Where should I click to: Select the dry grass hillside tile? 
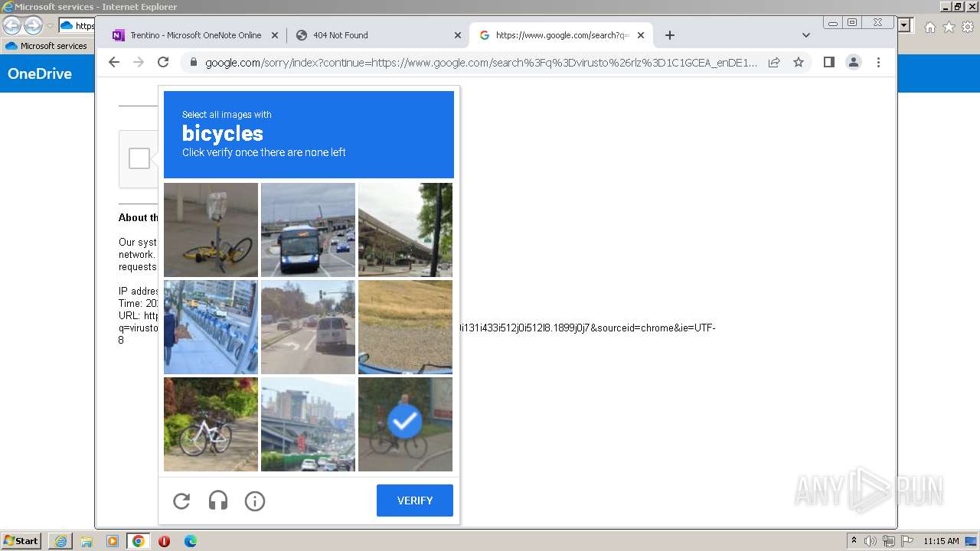tap(406, 327)
